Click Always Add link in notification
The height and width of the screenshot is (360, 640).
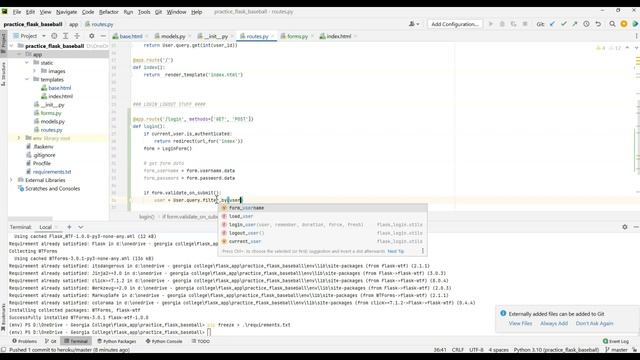coord(554,323)
